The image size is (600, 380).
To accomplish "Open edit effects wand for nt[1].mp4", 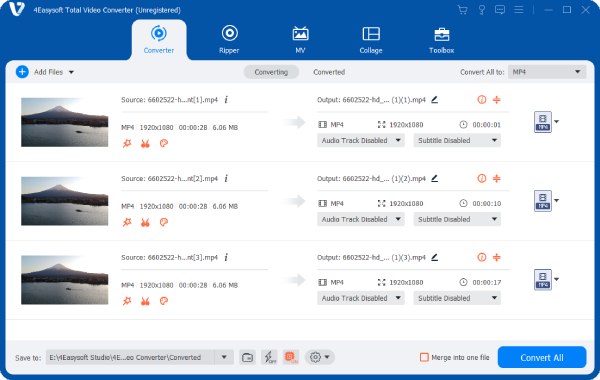I will point(127,144).
